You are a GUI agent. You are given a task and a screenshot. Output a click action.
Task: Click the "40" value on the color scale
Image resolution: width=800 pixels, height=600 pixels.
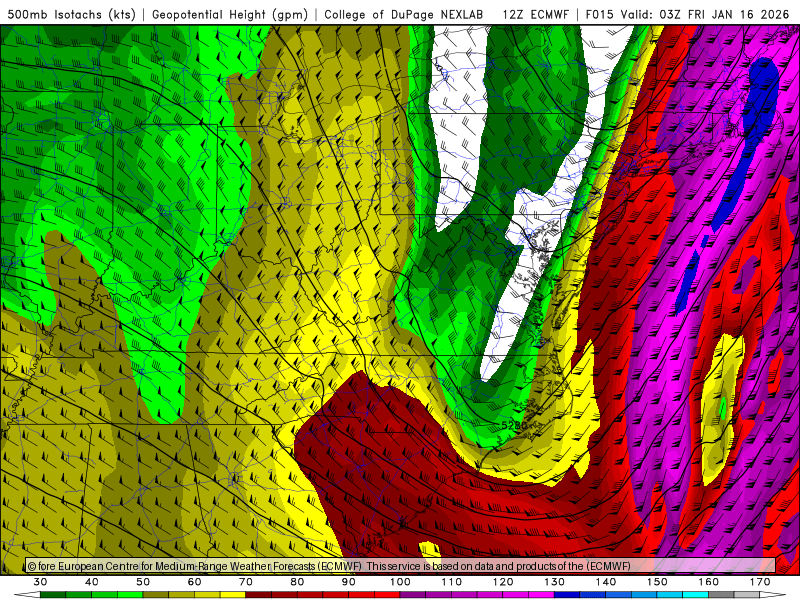pyautogui.click(x=92, y=582)
